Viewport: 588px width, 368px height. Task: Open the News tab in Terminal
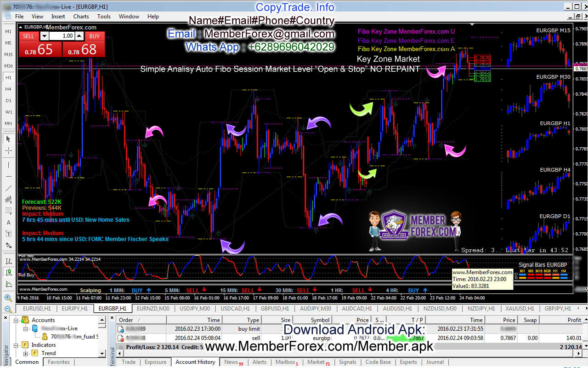[x=233, y=362]
